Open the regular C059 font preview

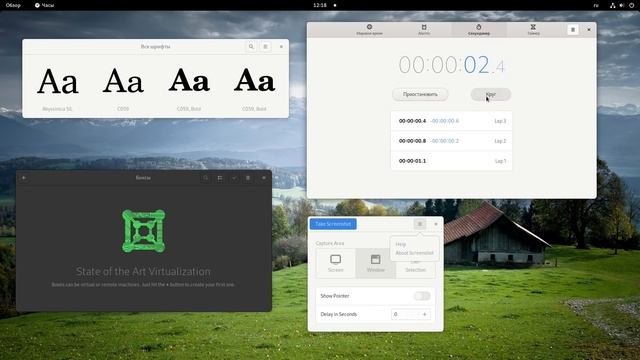(123, 87)
